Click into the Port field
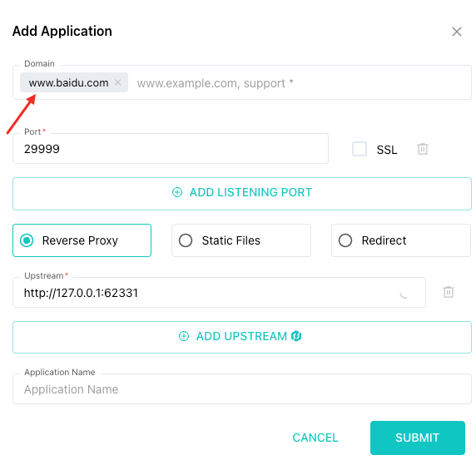Viewport: 476px width, 465px height. tap(171, 149)
